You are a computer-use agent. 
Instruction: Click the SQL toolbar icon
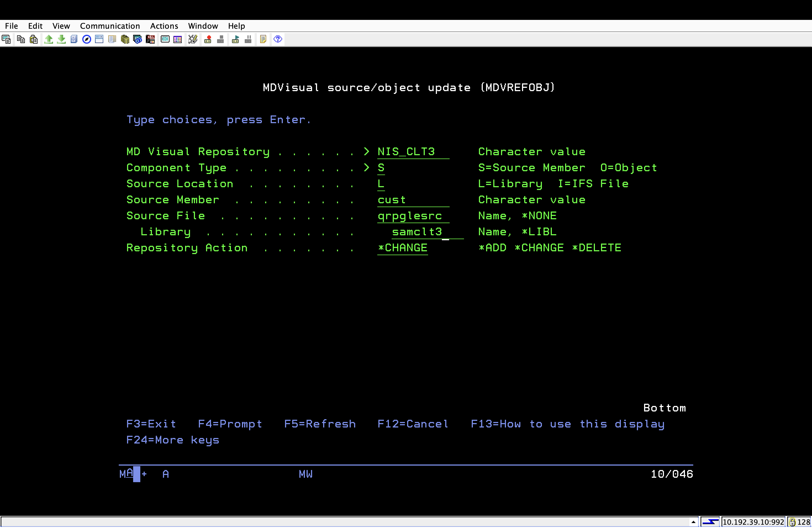[150, 39]
